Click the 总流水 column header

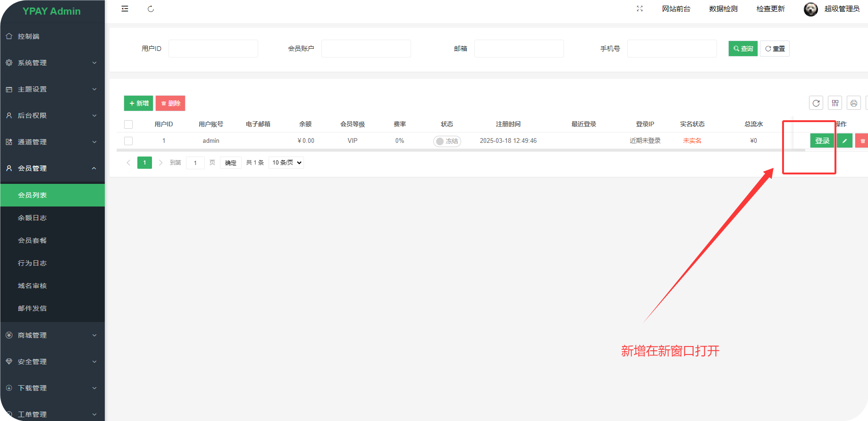(754, 124)
